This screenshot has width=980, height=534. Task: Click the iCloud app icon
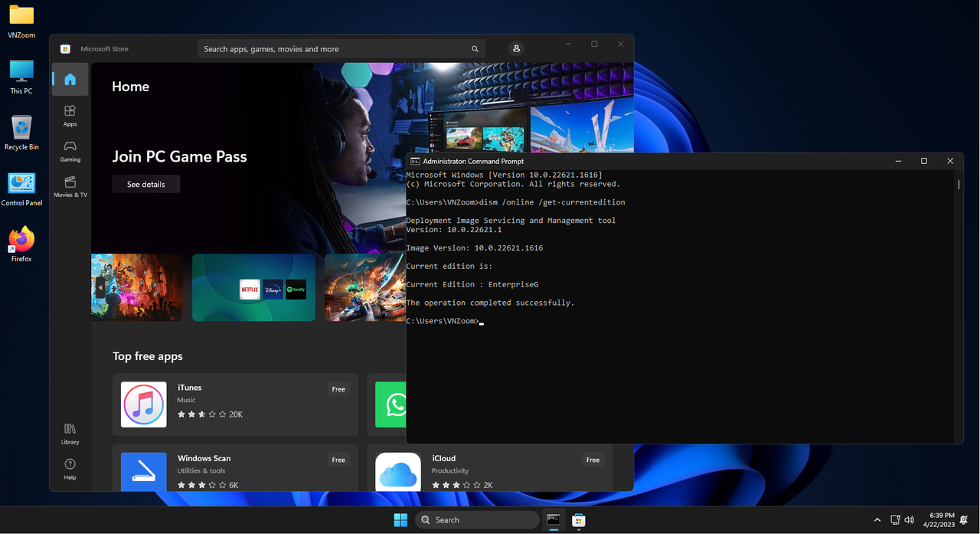(398, 471)
